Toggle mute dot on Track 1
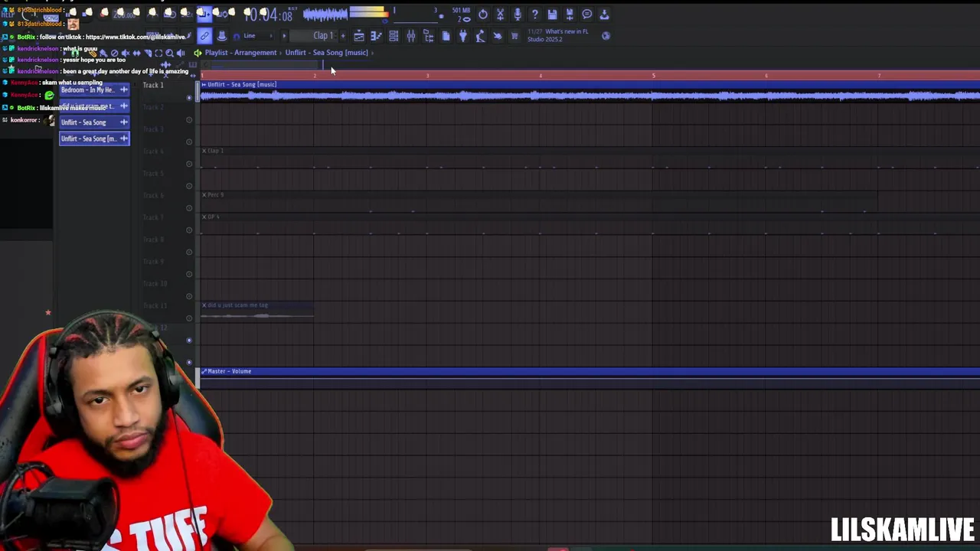This screenshot has width=980, height=551. tap(189, 98)
